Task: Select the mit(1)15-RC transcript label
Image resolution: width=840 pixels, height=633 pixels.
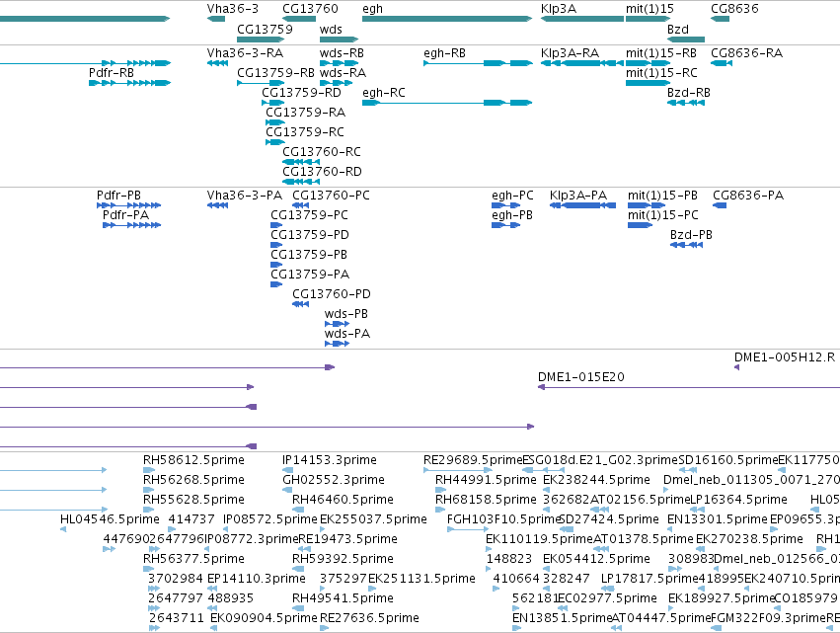Action: click(x=661, y=73)
